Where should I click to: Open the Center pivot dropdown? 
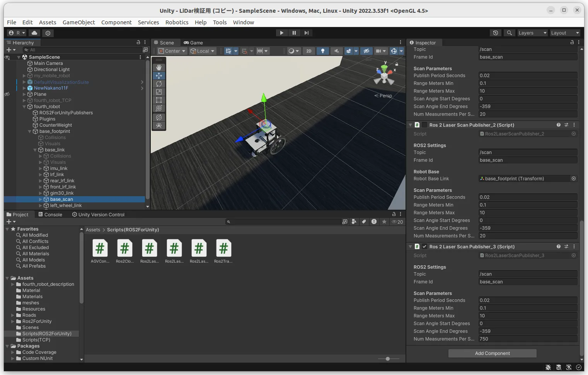point(172,51)
